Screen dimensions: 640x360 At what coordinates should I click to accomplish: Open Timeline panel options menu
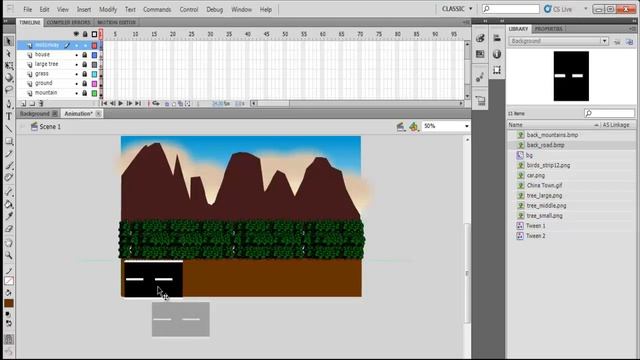(x=466, y=22)
